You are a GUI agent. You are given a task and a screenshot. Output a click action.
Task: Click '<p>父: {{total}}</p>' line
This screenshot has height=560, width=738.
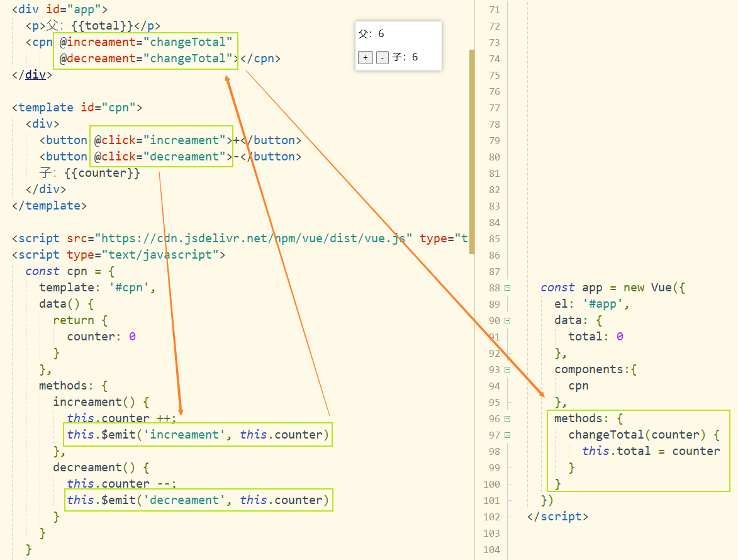[92, 25]
